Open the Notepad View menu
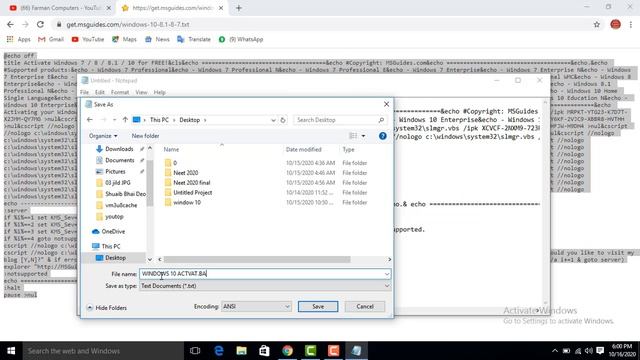Viewport: 640px width, 360px height. click(141, 92)
